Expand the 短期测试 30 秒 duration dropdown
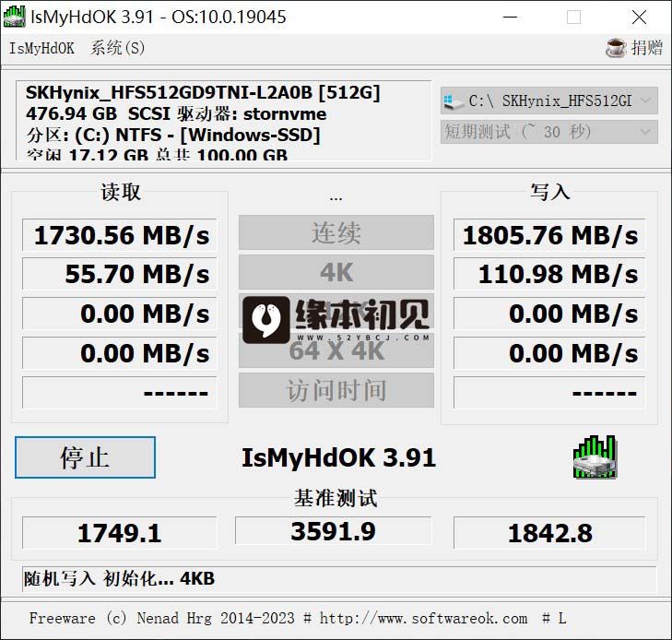This screenshot has width=672, height=640. (x=549, y=132)
